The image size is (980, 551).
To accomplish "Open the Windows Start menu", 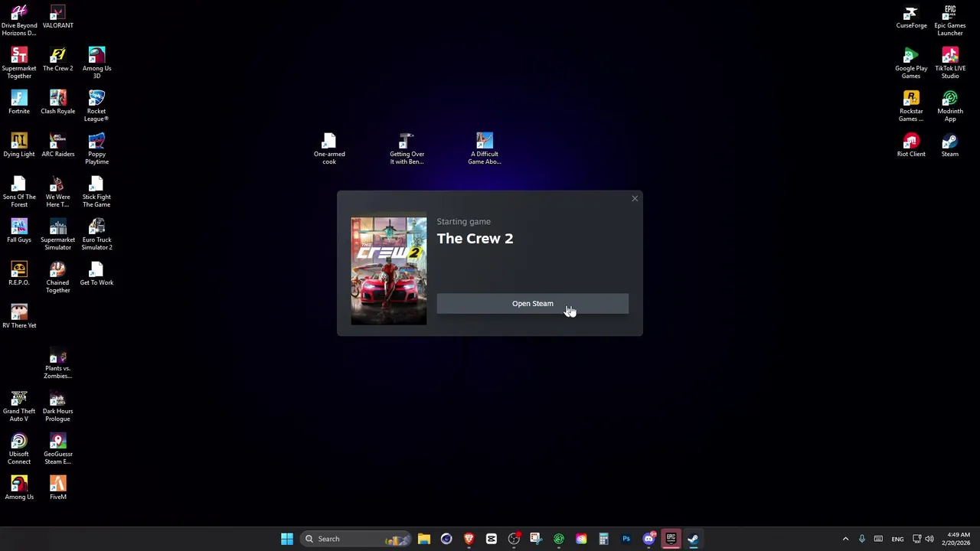I will coord(287,539).
